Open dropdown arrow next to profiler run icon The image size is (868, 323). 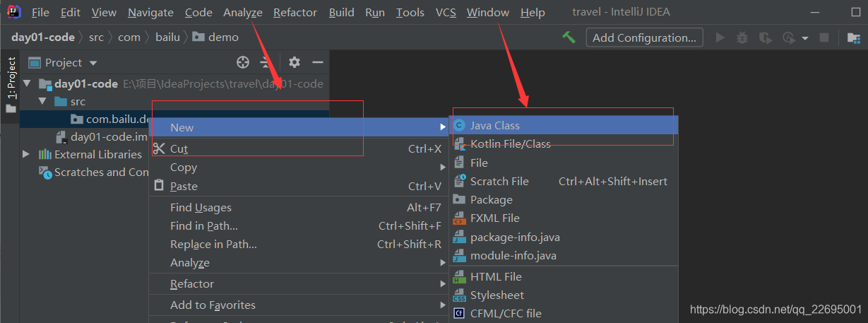[x=804, y=38]
